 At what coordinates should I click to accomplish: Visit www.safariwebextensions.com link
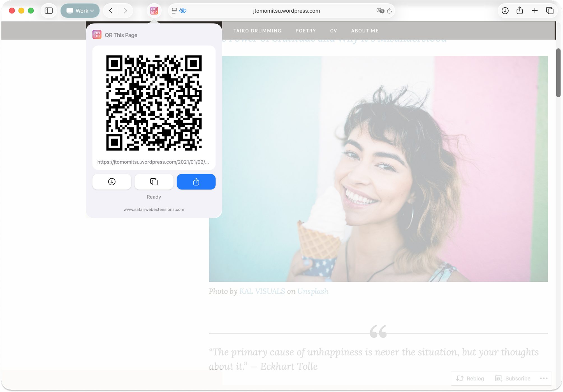click(154, 209)
